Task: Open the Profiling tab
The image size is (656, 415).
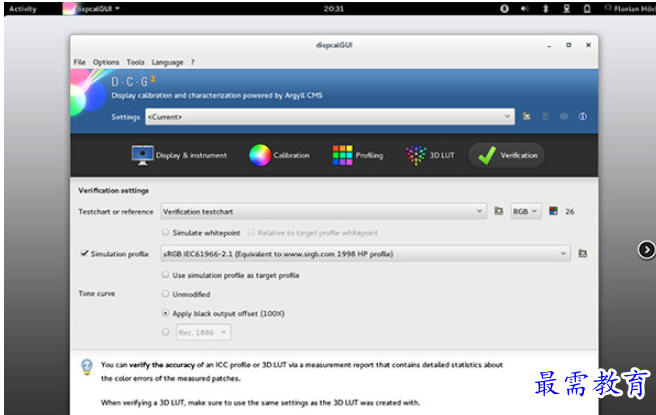Action: coord(358,155)
